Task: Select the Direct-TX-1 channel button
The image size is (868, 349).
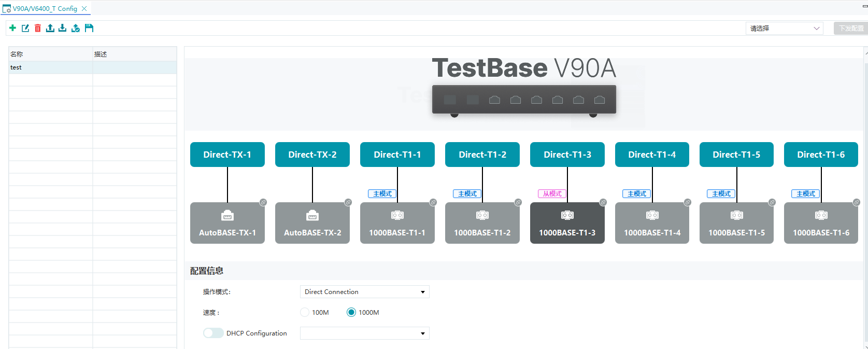Action: click(227, 155)
